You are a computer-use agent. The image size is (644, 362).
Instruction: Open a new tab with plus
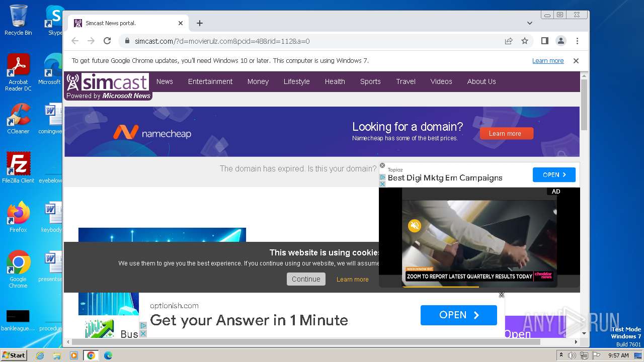tap(200, 23)
